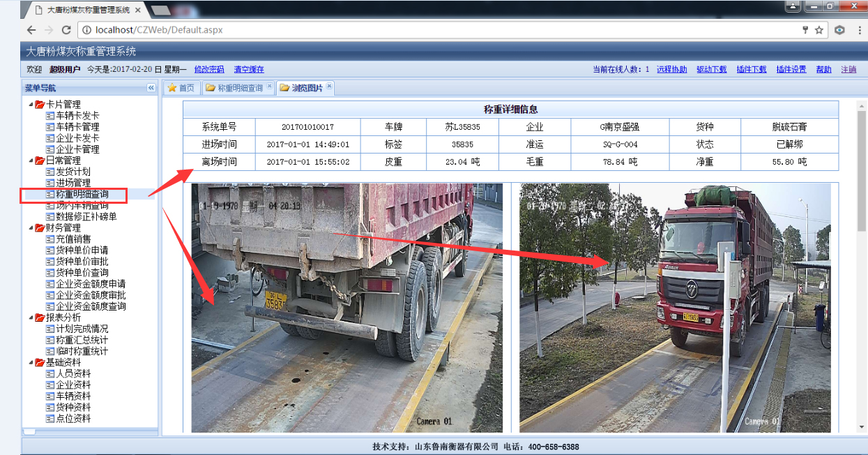Collapse the 财务管理 tree node arrow
This screenshot has width=868, height=455.
point(31,227)
